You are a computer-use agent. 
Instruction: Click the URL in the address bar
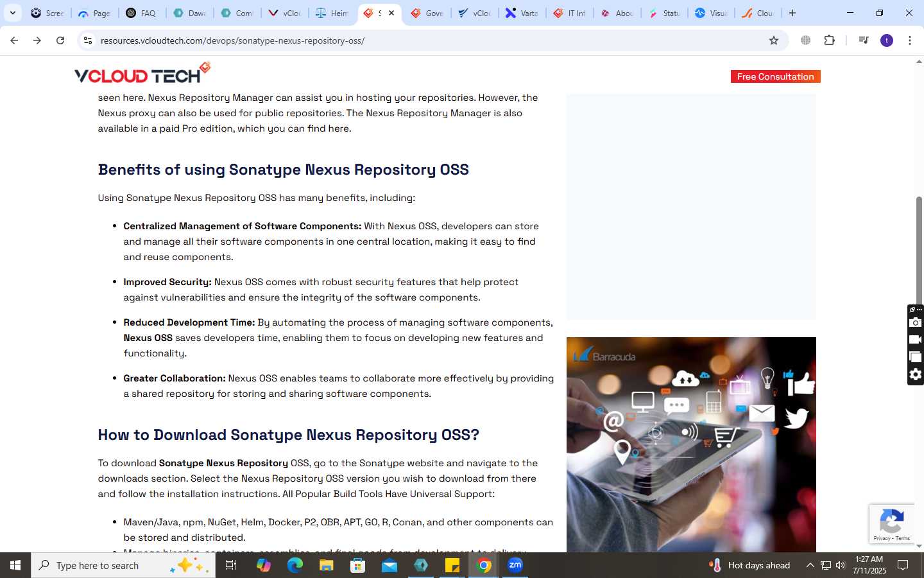coord(232,40)
